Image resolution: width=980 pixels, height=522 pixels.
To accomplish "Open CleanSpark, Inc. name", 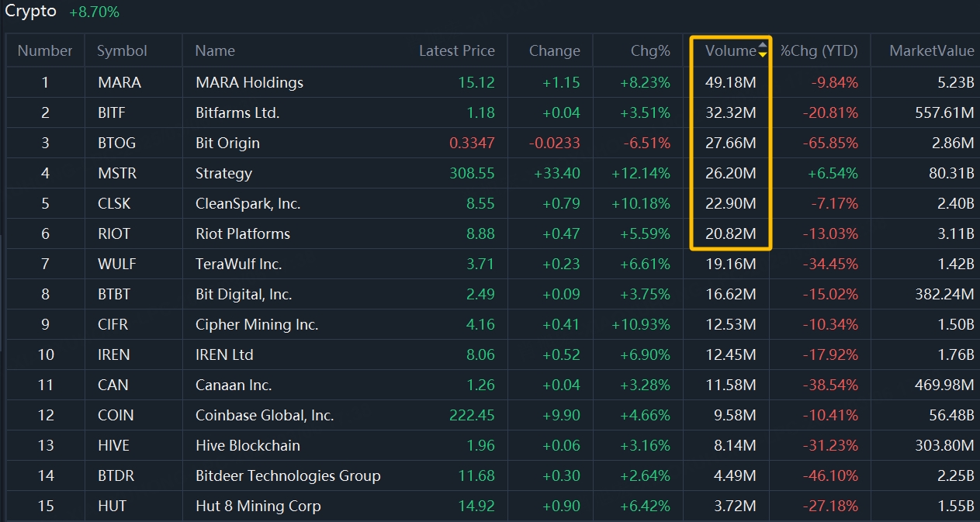I will click(x=248, y=203).
